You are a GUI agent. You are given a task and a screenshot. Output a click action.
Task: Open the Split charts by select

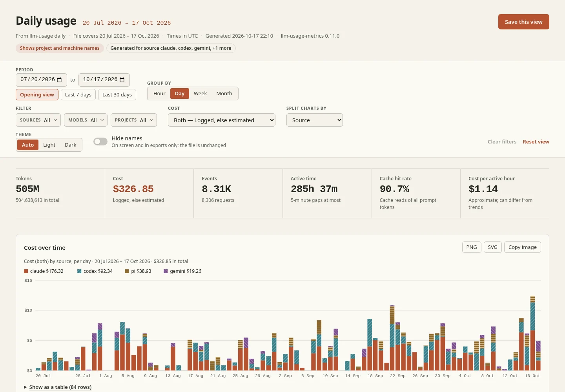point(315,120)
